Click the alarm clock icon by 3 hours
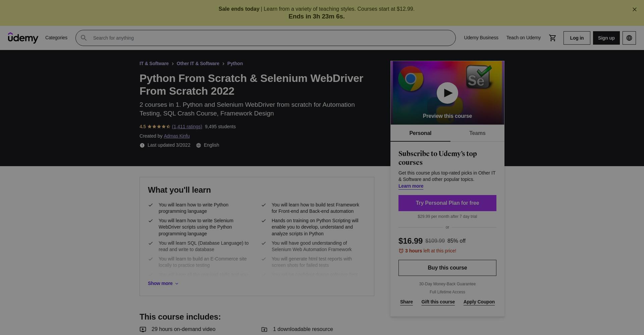 (401, 251)
